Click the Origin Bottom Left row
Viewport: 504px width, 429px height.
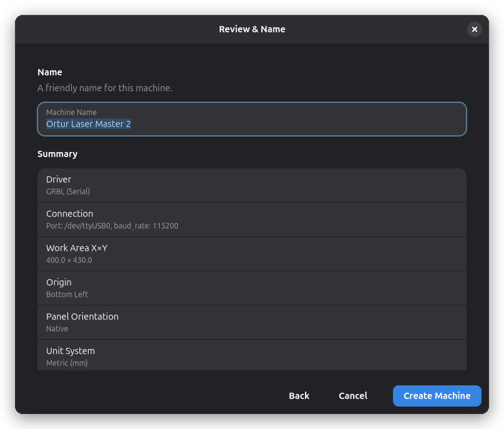tap(251, 288)
